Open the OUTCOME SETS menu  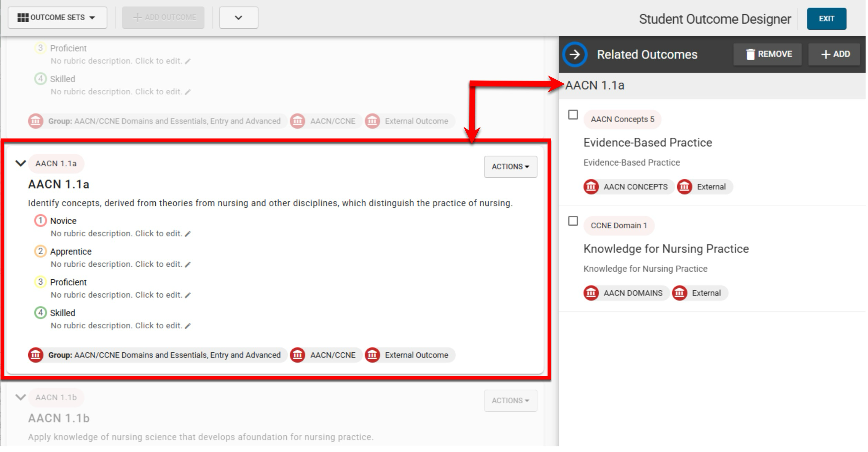pos(58,18)
